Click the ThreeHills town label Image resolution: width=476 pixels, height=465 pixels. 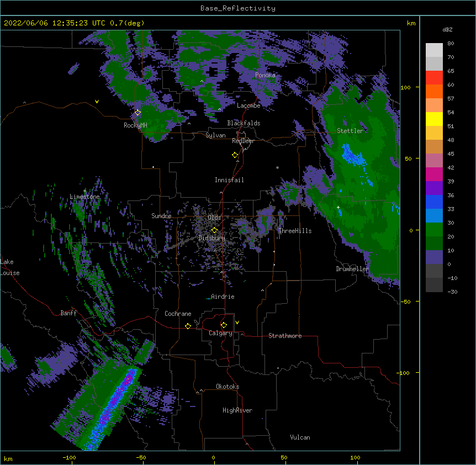[x=295, y=231]
